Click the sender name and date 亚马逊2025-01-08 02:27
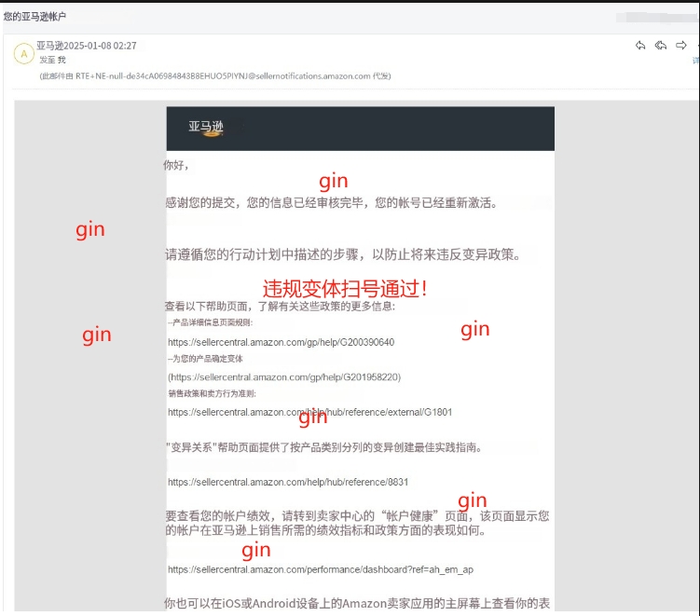The width and height of the screenshot is (700, 616). (87, 46)
